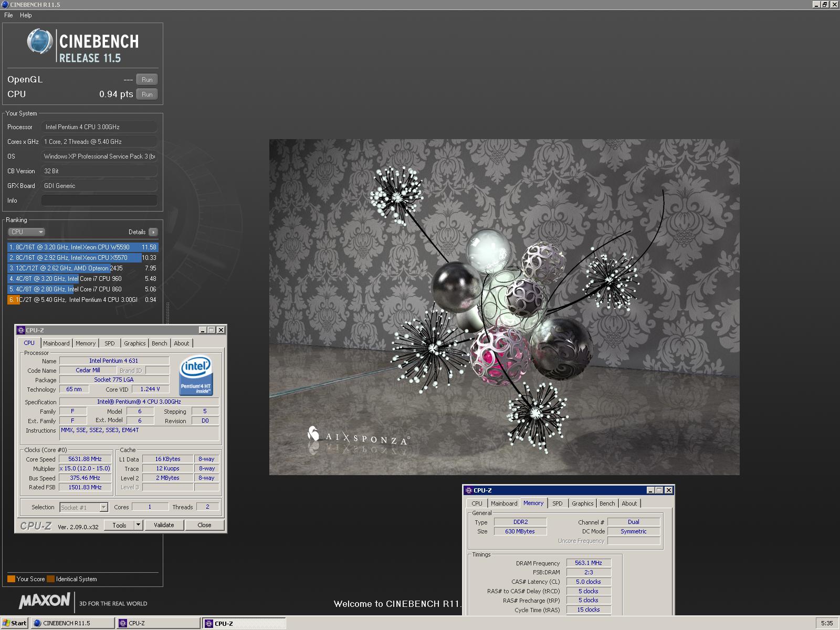Viewport: 840px width, 630px height.
Task: Click Tools button in CPU-Z
Action: 119,525
